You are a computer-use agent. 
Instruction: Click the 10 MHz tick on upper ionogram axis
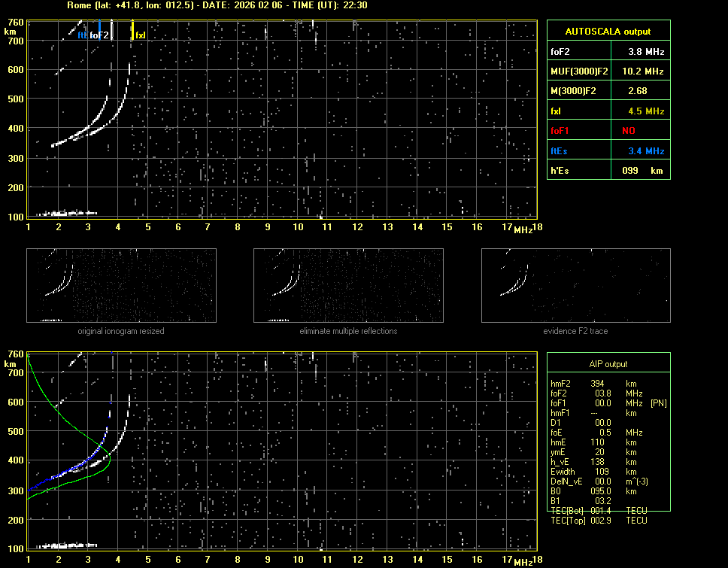(x=298, y=227)
